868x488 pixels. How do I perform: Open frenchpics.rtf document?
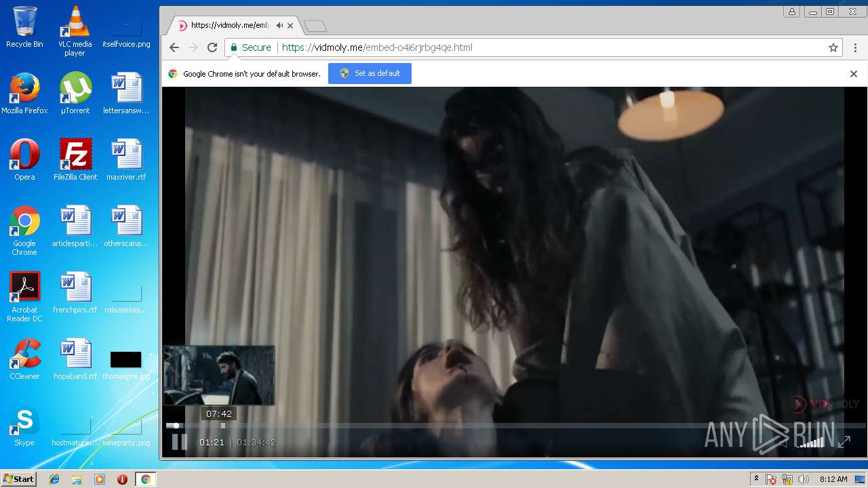tap(75, 293)
